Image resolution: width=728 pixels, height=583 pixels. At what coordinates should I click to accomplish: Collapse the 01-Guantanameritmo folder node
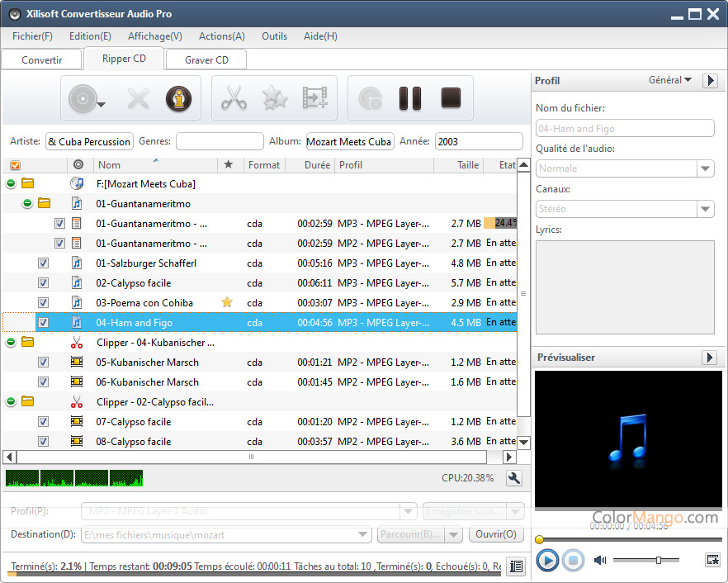(x=27, y=203)
